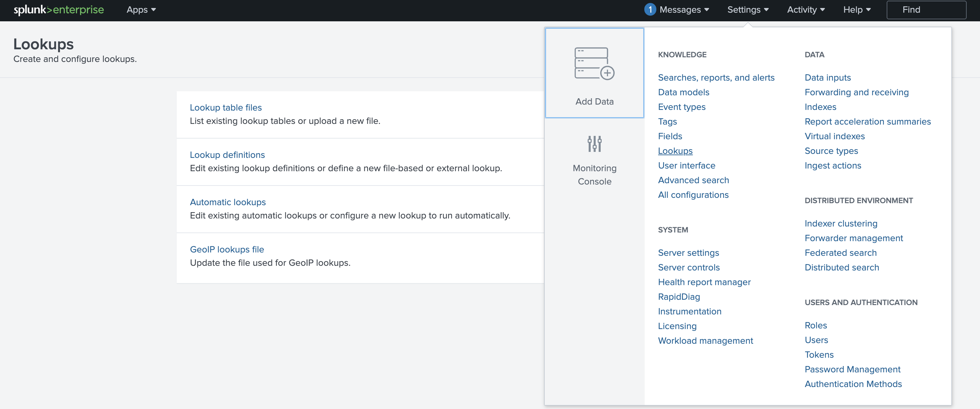The image size is (980, 409).
Task: Open Server settings under System
Action: tap(688, 253)
